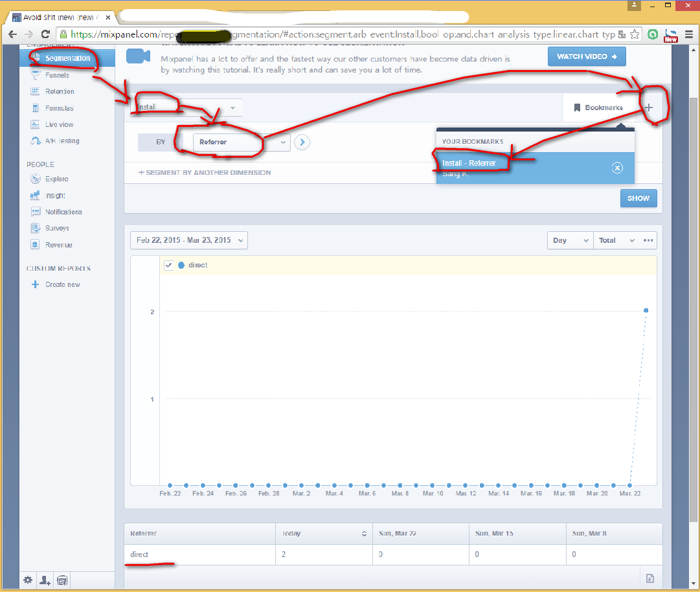Delete the Install - Referrer bookmark

point(617,168)
